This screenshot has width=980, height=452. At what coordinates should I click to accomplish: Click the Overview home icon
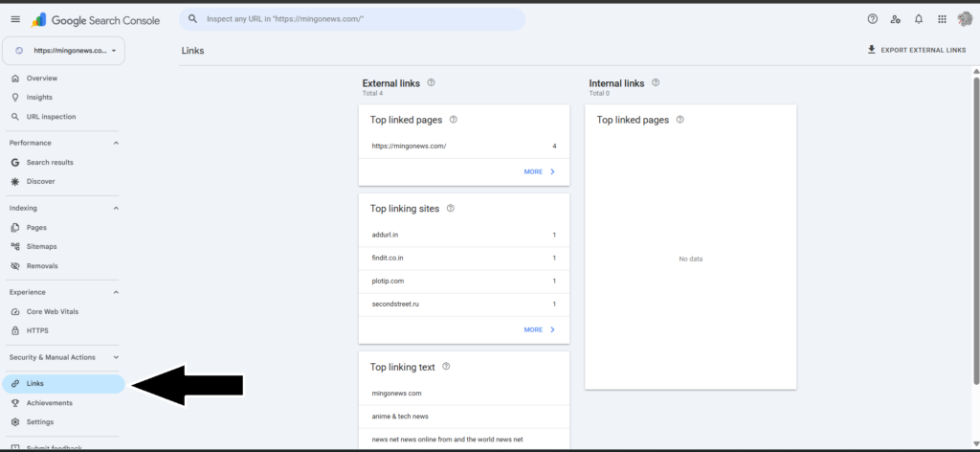15,79
